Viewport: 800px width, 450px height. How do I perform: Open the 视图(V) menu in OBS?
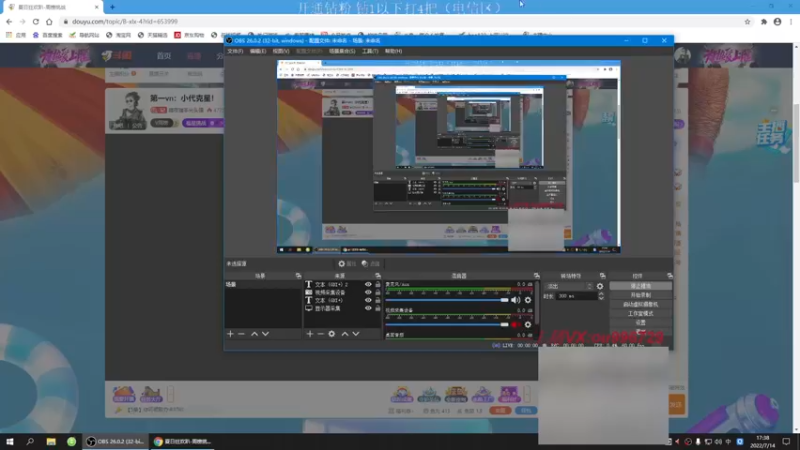pos(281,51)
